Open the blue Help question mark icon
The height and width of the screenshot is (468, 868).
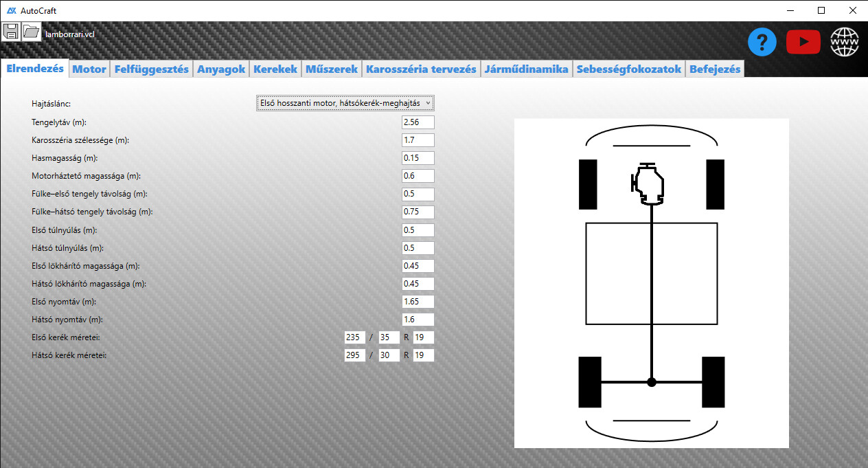pos(762,43)
